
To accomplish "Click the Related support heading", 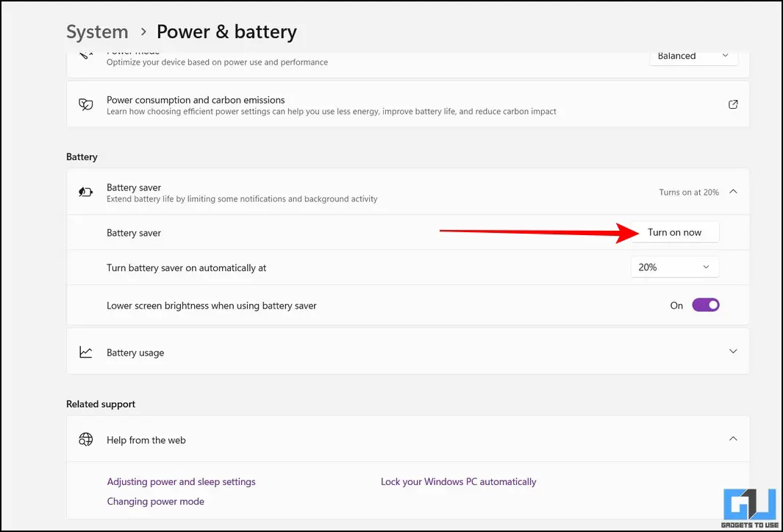I will tap(101, 403).
